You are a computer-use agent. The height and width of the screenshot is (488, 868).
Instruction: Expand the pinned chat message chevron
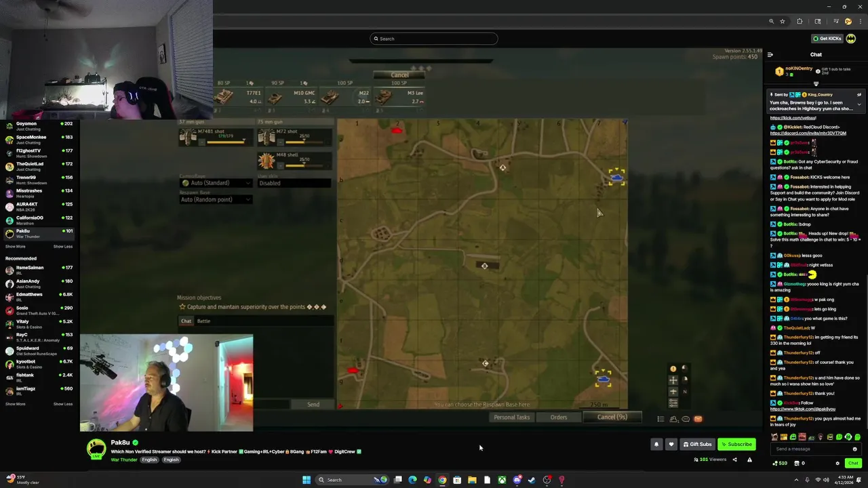(859, 104)
